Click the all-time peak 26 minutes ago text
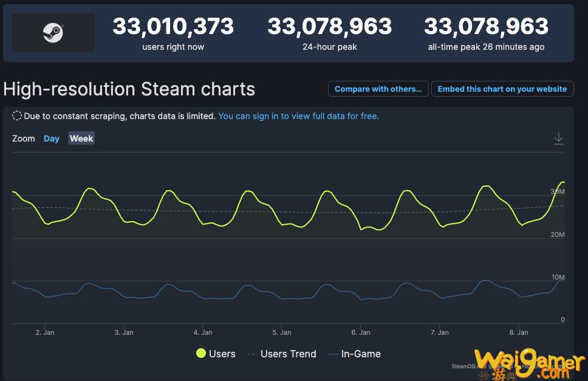588x381 pixels. (x=486, y=47)
